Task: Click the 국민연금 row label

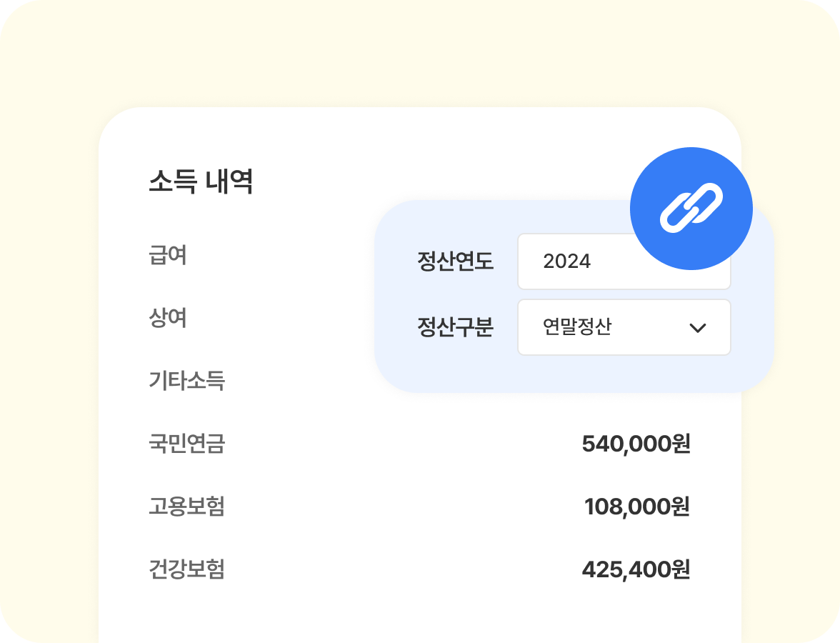Action: coord(186,444)
